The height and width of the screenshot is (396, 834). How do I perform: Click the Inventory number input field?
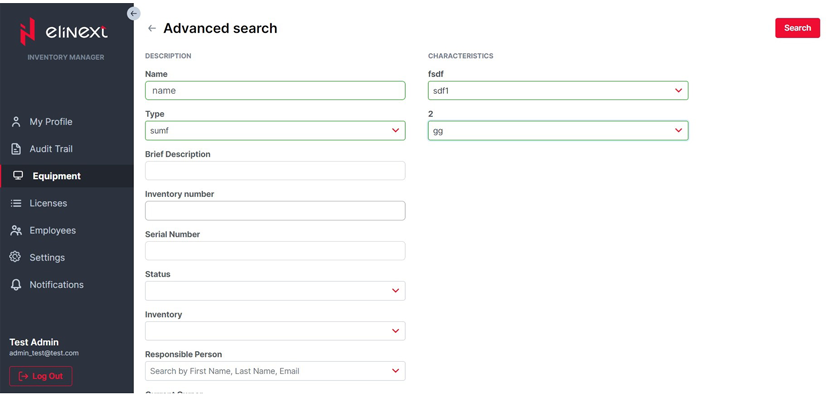coord(275,210)
